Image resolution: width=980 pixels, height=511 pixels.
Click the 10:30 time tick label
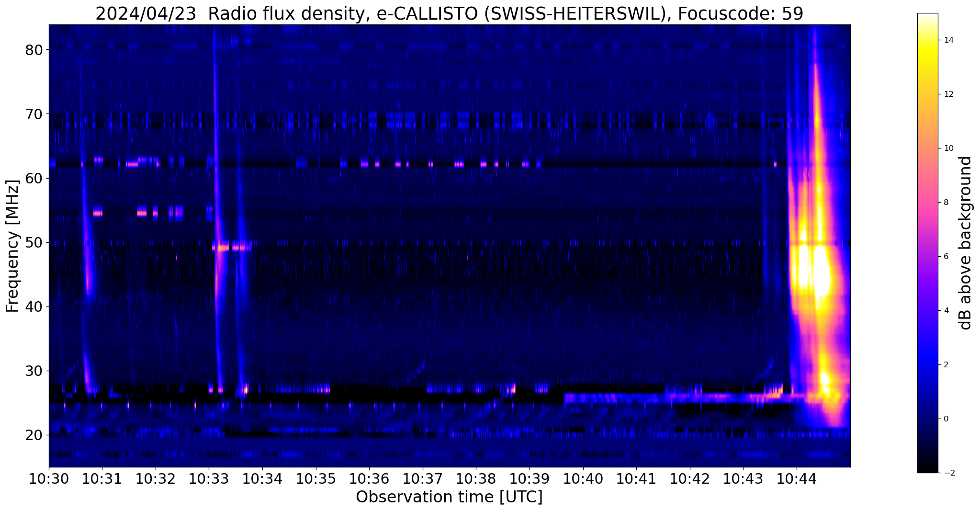point(49,478)
